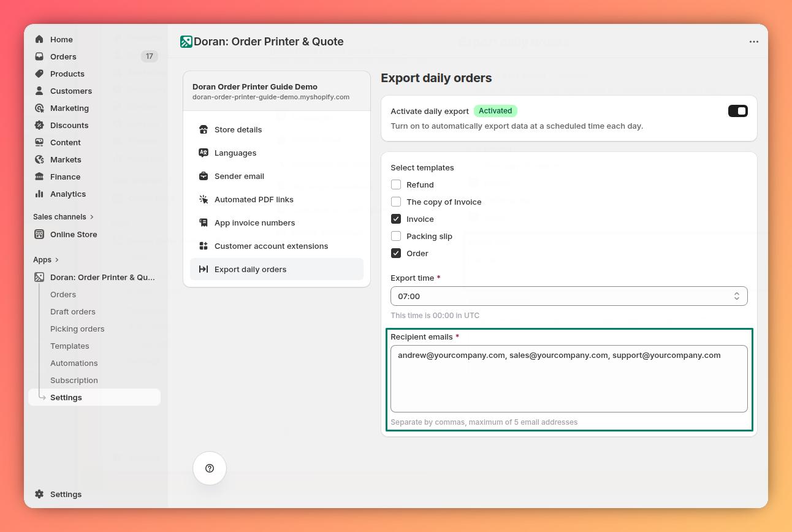This screenshot has height=532, width=792.
Task: Click the Customers person icon
Action: point(39,91)
